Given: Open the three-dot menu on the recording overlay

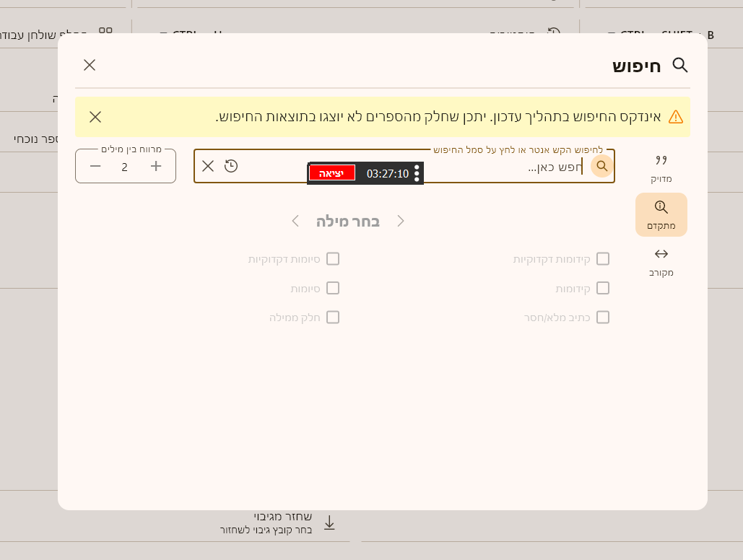Looking at the screenshot, I should (x=417, y=172).
